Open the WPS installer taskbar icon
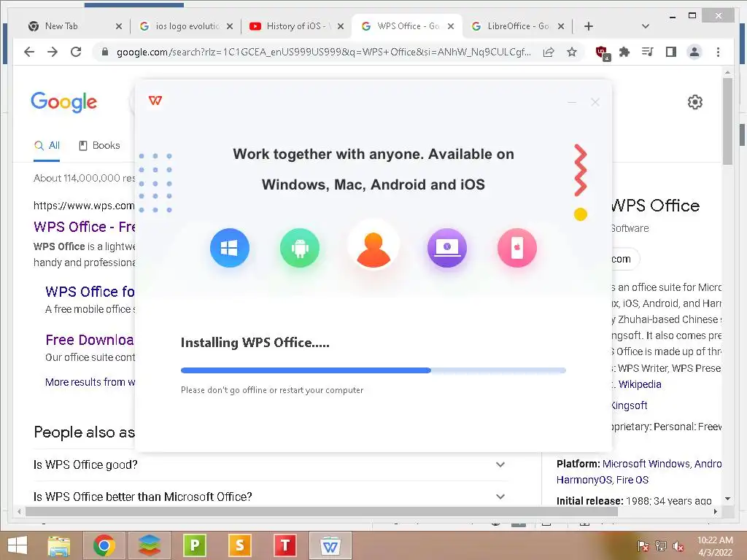This screenshot has height=560, width=747. tap(330, 545)
